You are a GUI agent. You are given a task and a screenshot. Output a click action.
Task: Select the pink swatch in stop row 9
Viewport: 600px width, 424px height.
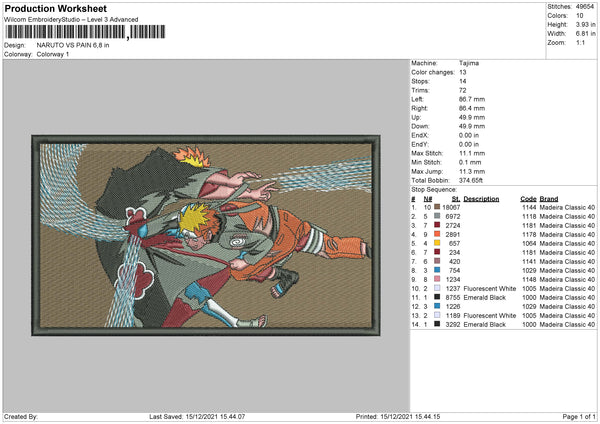tap(437, 279)
